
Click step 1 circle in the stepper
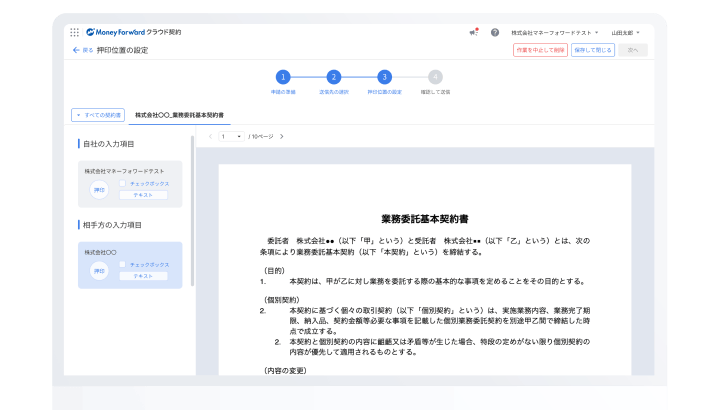pyautogui.click(x=283, y=77)
